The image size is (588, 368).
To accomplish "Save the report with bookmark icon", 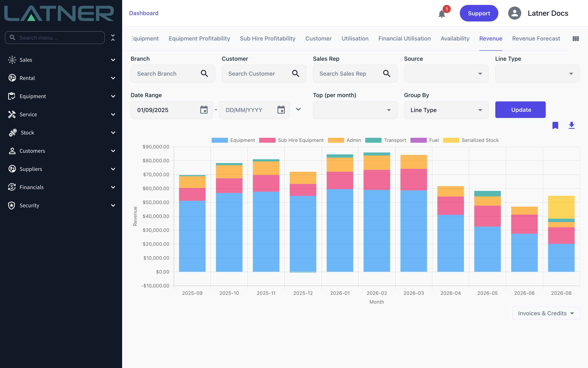I will click(555, 126).
